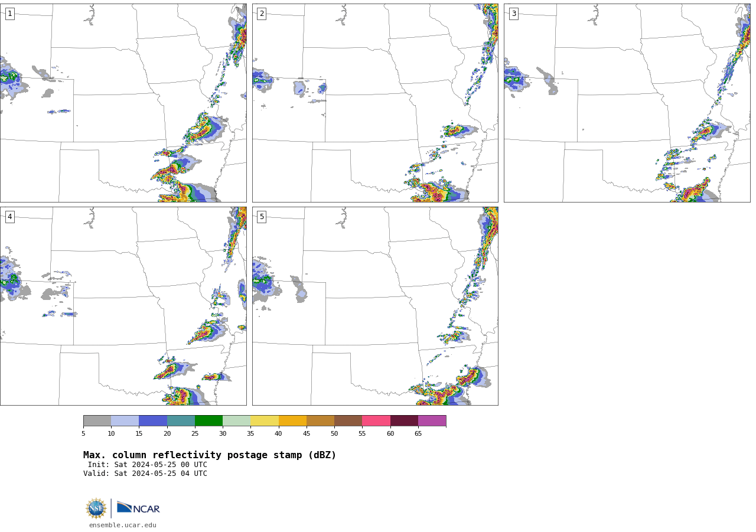Click the member number 5 label box
The width and height of the screenshot is (756, 532).
(262, 217)
